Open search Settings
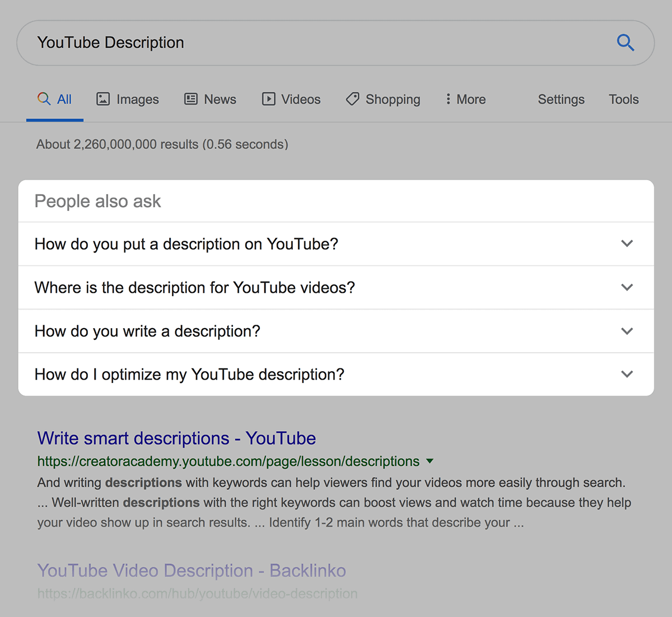Image resolution: width=672 pixels, height=617 pixels. [x=561, y=100]
